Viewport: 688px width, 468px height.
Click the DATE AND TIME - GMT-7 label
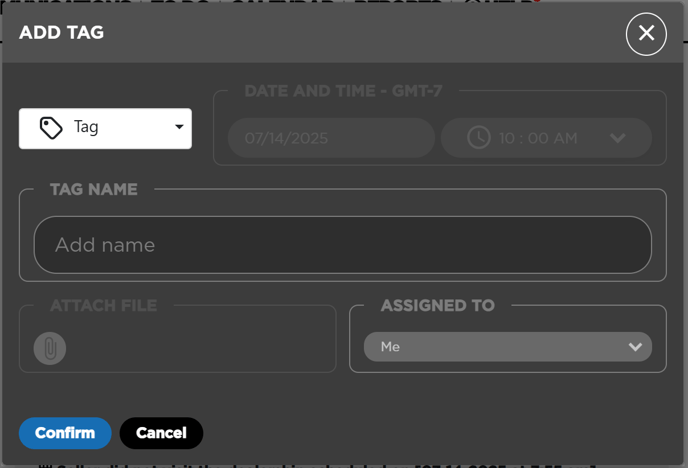point(343,91)
